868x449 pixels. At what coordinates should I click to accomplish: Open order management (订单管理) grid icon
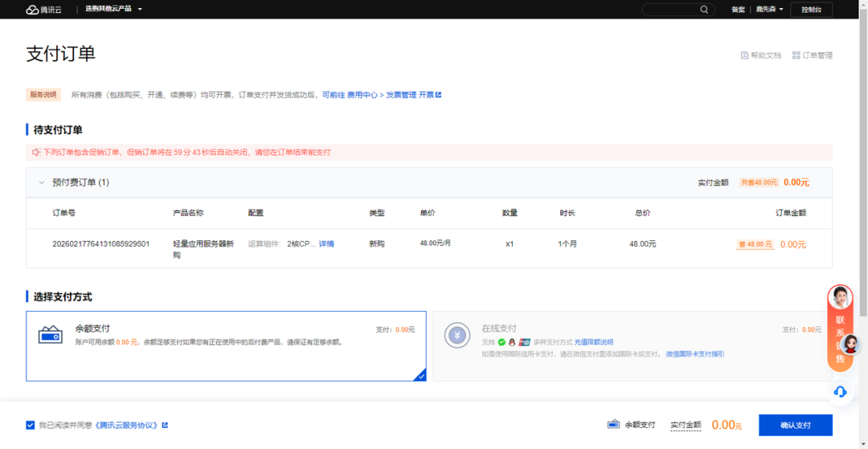(796, 55)
